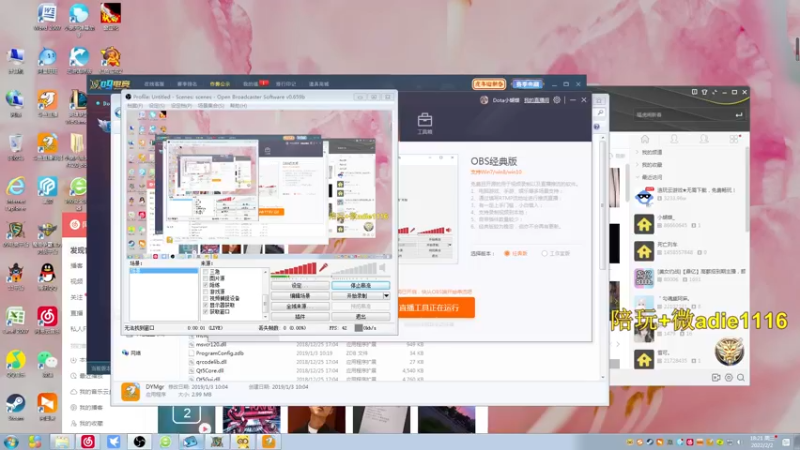
Task: Click NetEase Cloud Music taskbar icon
Action: point(88,441)
